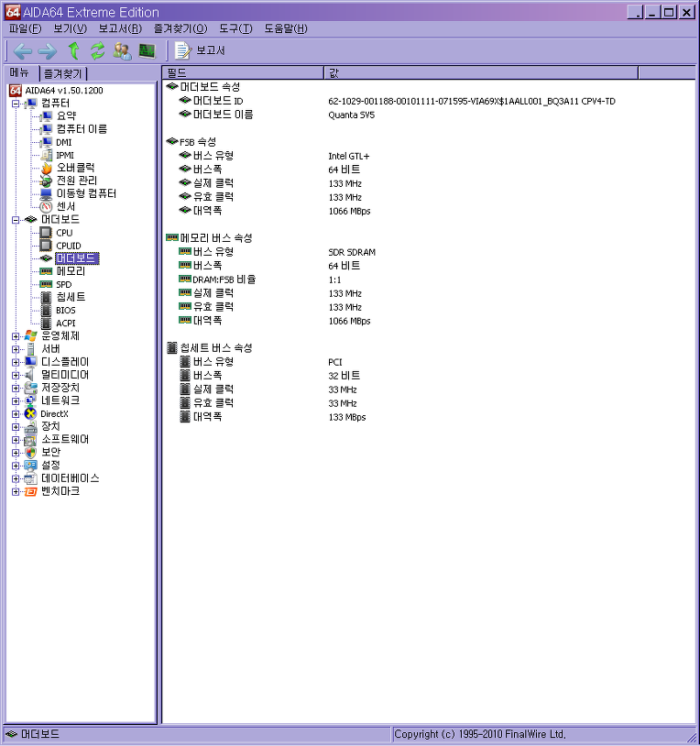Open the 도구(T) menu
Screen dimensions: 700x746
pyautogui.click(x=235, y=28)
